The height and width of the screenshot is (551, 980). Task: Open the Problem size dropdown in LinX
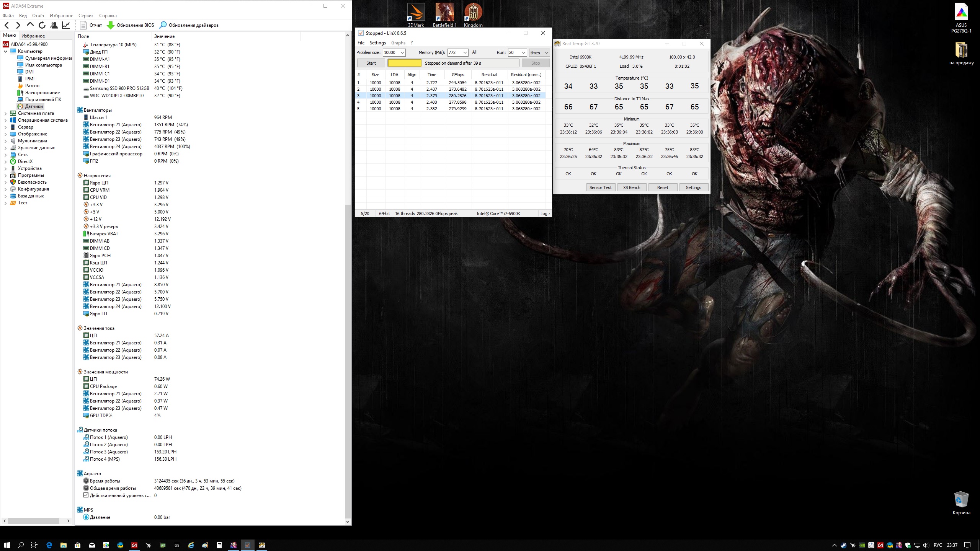coord(402,53)
